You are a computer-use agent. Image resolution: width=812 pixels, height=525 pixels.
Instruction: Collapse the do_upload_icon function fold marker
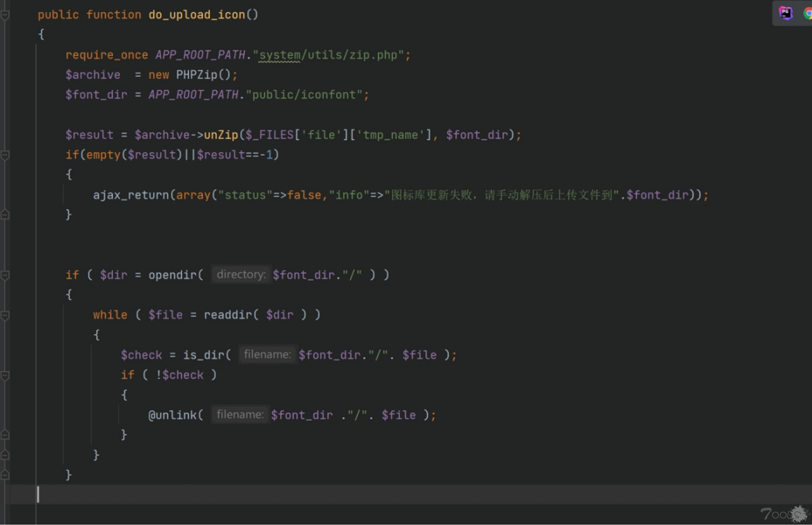point(5,15)
